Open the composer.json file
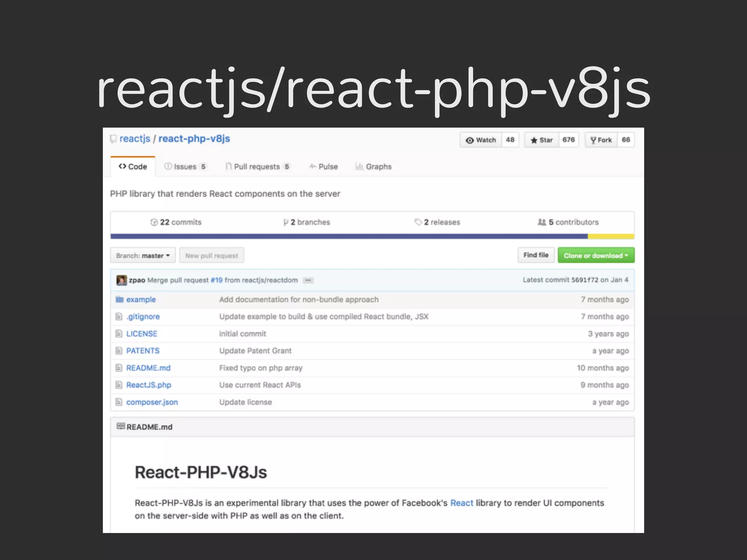Image resolution: width=747 pixels, height=560 pixels. click(152, 402)
